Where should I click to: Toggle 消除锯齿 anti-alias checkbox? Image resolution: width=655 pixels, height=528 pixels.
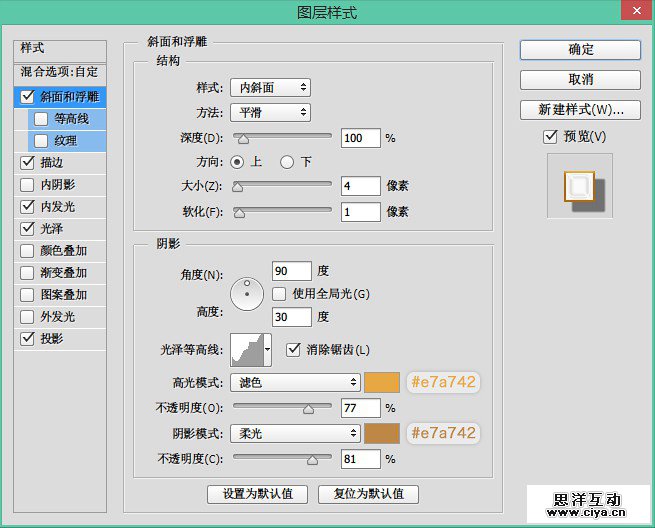(x=294, y=349)
